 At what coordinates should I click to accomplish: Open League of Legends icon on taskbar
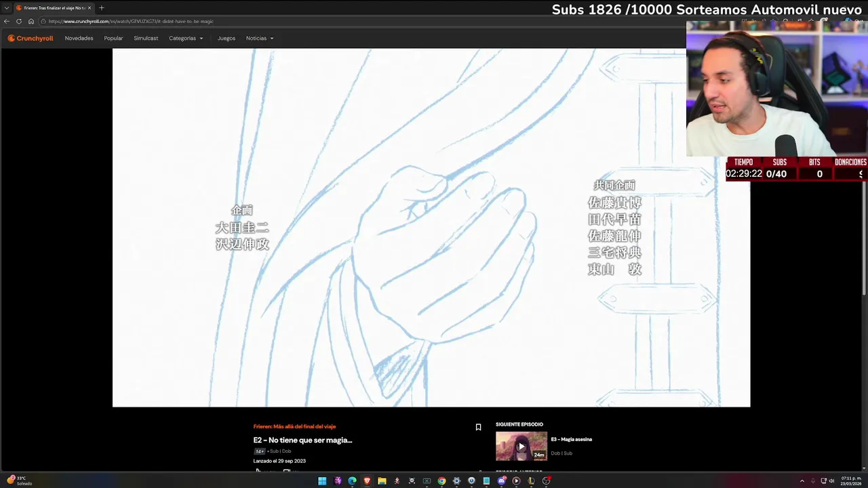pos(531,481)
